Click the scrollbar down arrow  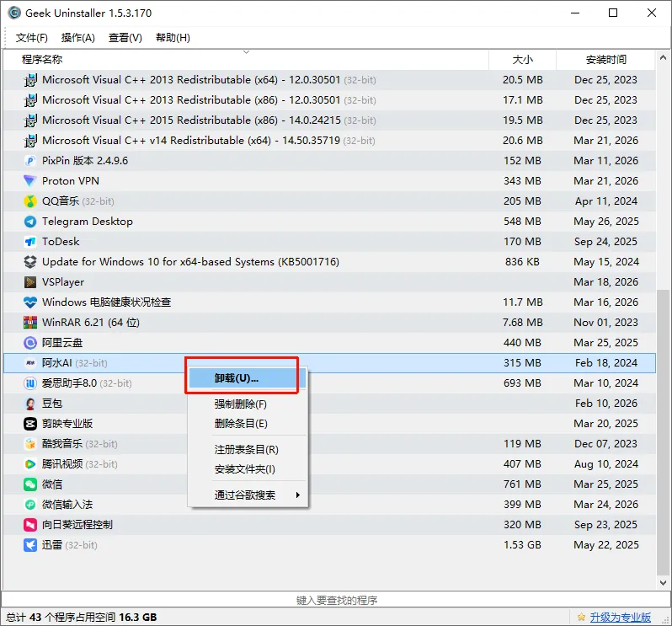(663, 583)
